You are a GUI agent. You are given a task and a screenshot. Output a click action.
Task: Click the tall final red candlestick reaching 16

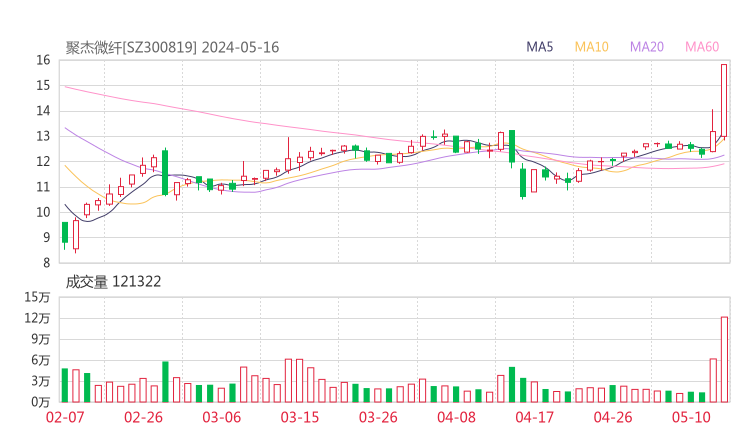(724, 101)
